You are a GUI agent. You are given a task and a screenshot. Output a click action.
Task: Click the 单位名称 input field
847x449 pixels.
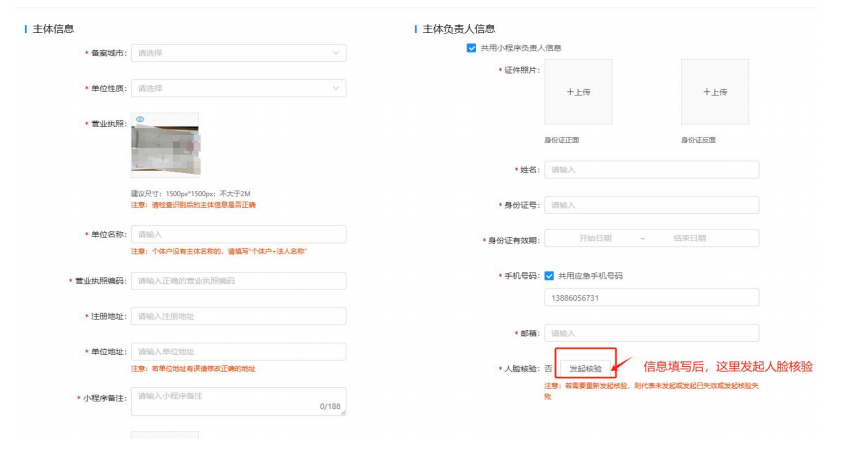(x=238, y=234)
